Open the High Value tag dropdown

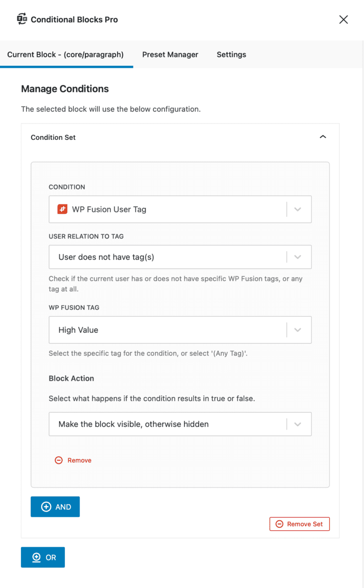pos(180,330)
